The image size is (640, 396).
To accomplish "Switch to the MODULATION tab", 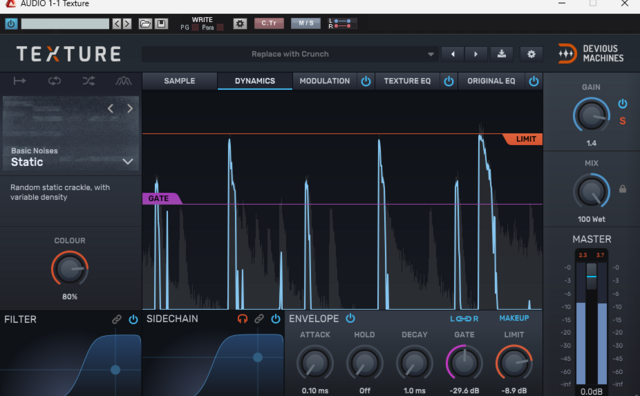I will [x=324, y=81].
